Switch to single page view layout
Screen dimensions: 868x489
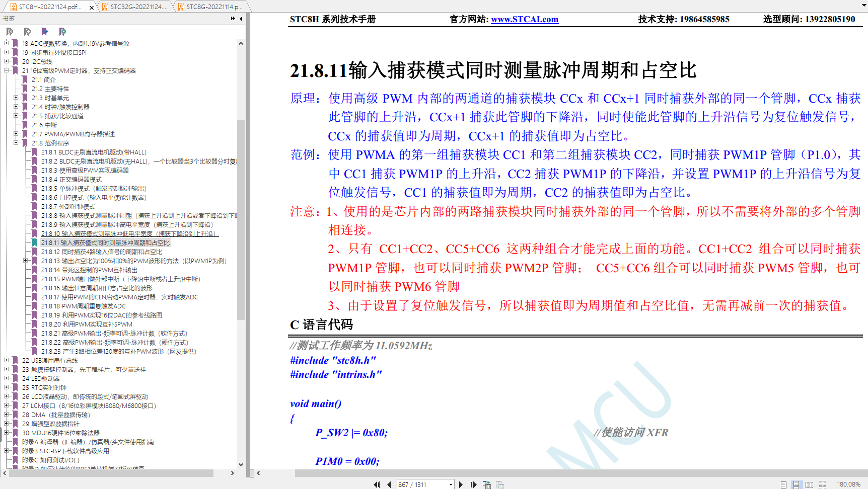[x=783, y=484]
